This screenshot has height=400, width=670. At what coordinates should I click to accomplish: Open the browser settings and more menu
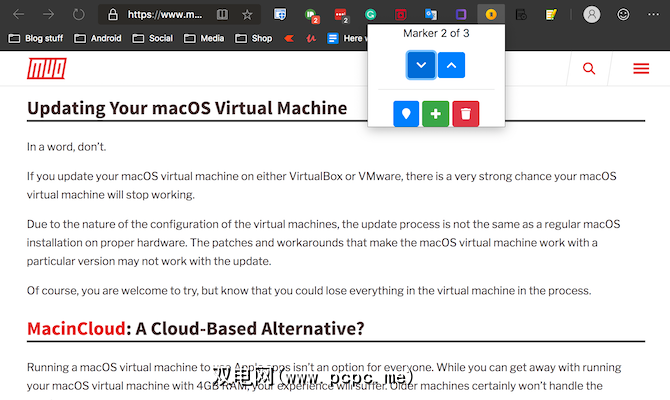coord(653,15)
